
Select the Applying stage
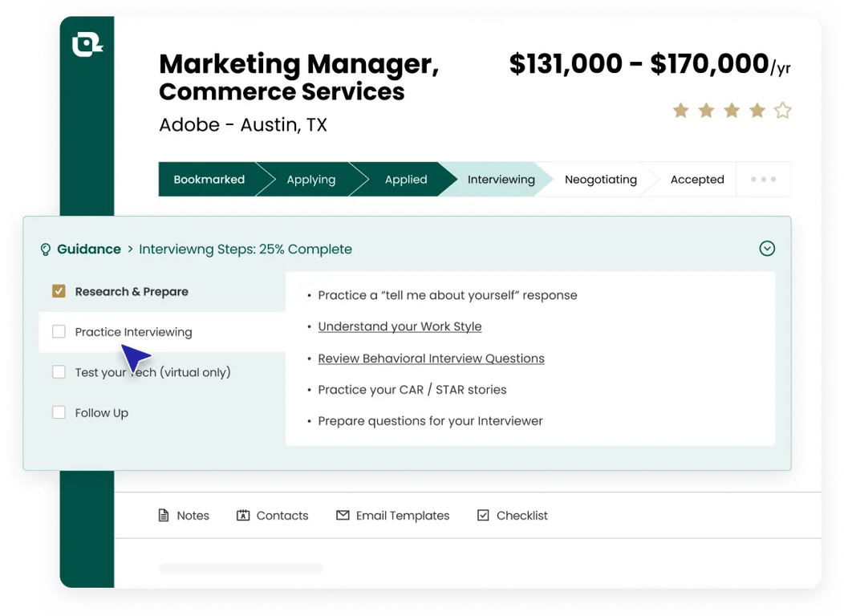[x=310, y=179]
